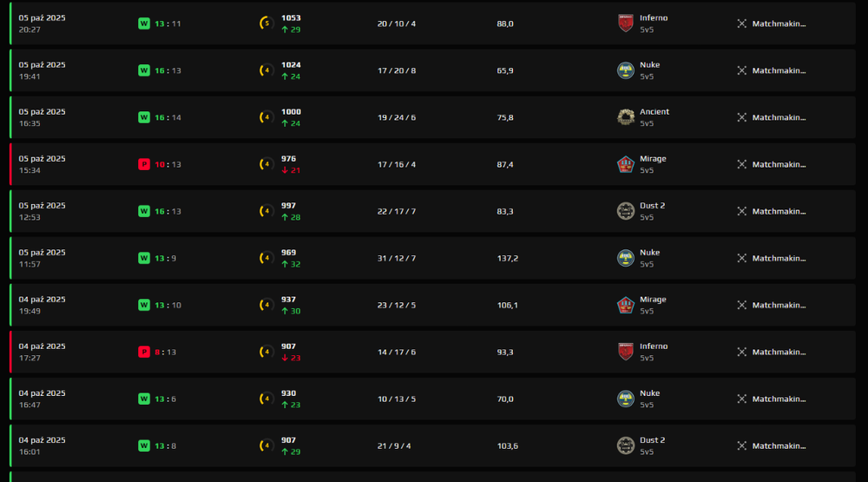Click the Nuke map icon at 19:41
The image size is (868, 482).
pos(626,70)
